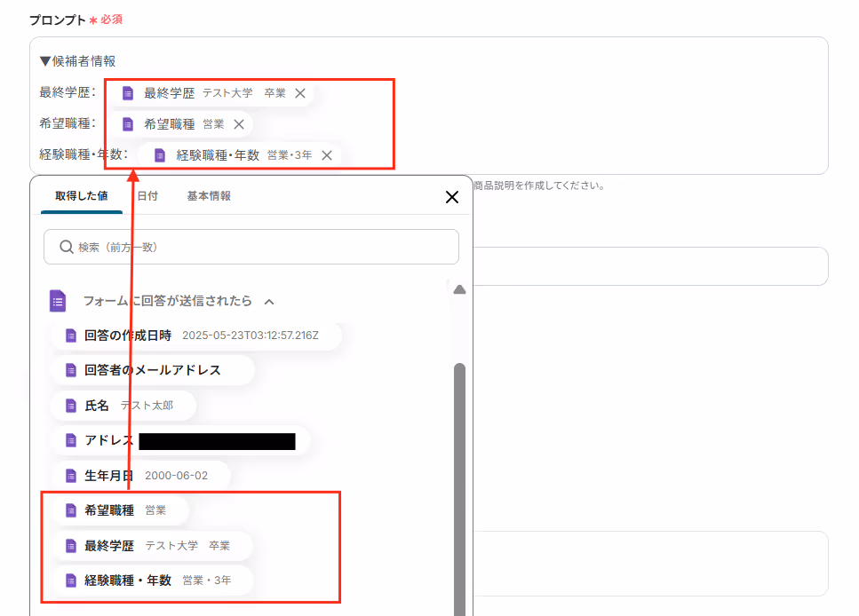
Task: Click the search magnifier icon
Action: pos(67,247)
